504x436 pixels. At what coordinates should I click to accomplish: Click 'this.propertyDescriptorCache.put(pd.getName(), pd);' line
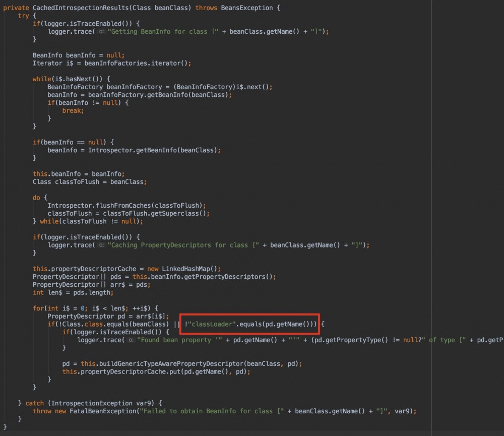coord(156,371)
